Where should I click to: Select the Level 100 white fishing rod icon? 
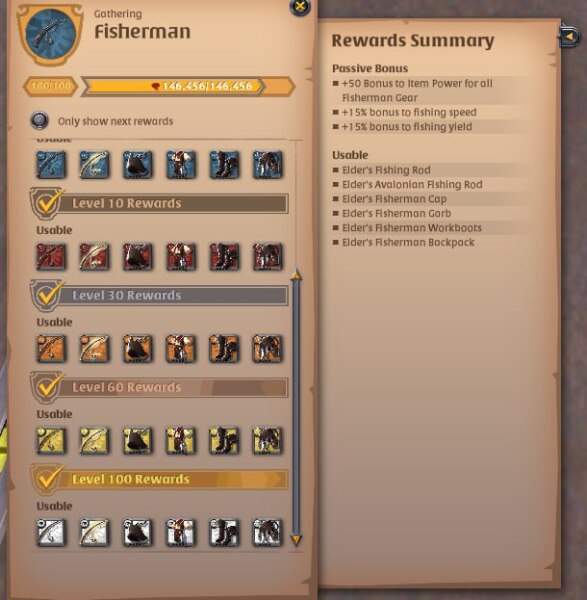coord(51,532)
